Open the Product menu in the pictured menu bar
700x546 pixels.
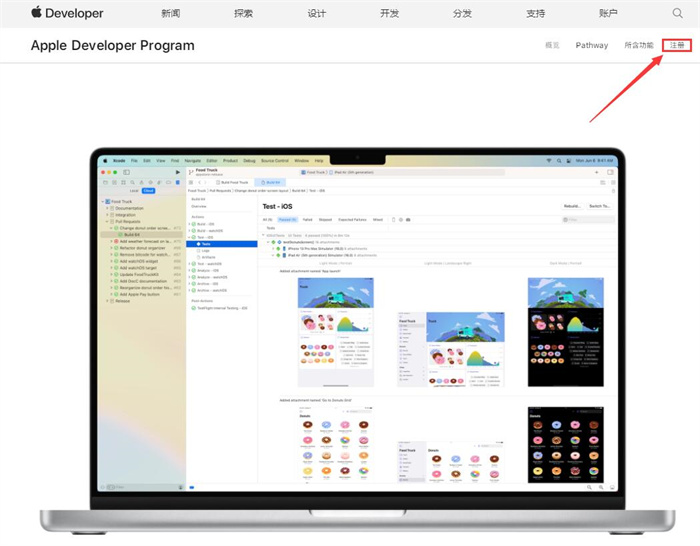(230, 161)
